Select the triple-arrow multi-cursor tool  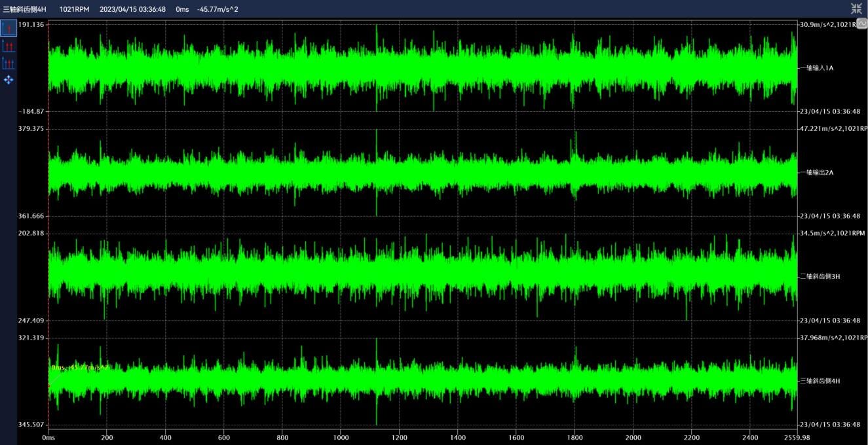[9, 63]
